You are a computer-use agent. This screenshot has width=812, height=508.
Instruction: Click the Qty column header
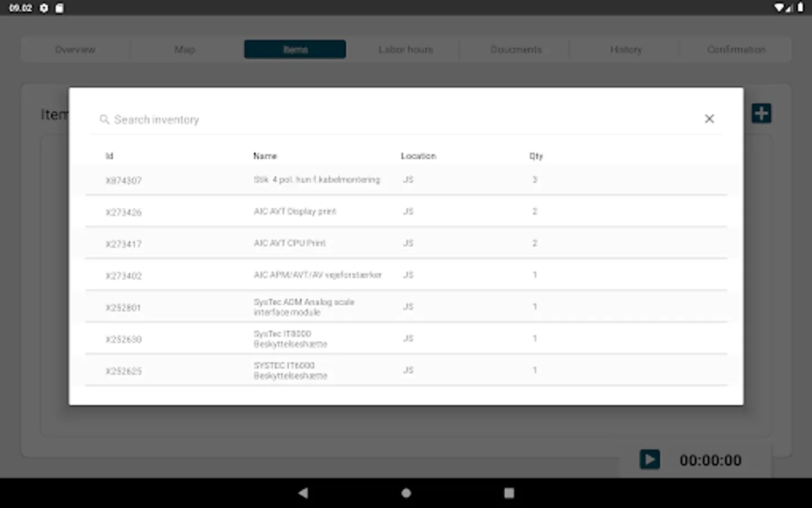click(x=536, y=156)
